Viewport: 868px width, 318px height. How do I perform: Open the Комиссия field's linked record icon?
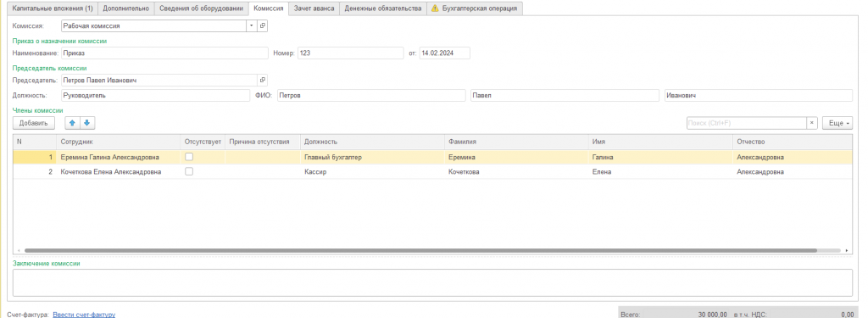[263, 25]
